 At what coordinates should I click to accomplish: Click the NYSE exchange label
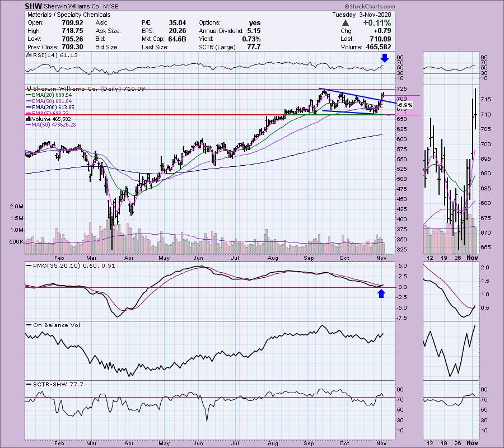110,6
